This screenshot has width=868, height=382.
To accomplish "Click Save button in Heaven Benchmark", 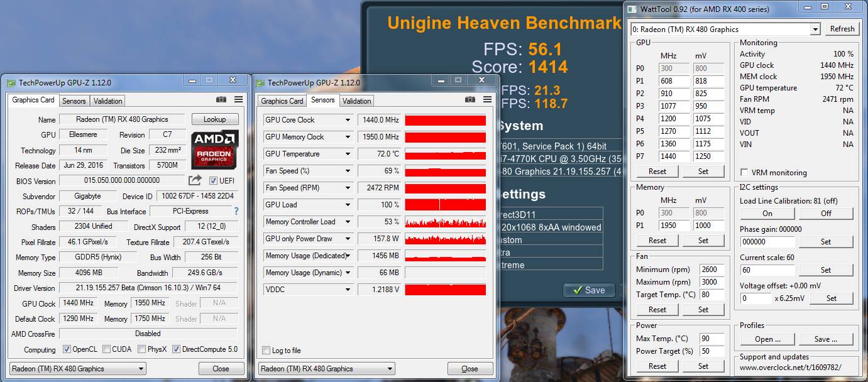I will click(589, 290).
